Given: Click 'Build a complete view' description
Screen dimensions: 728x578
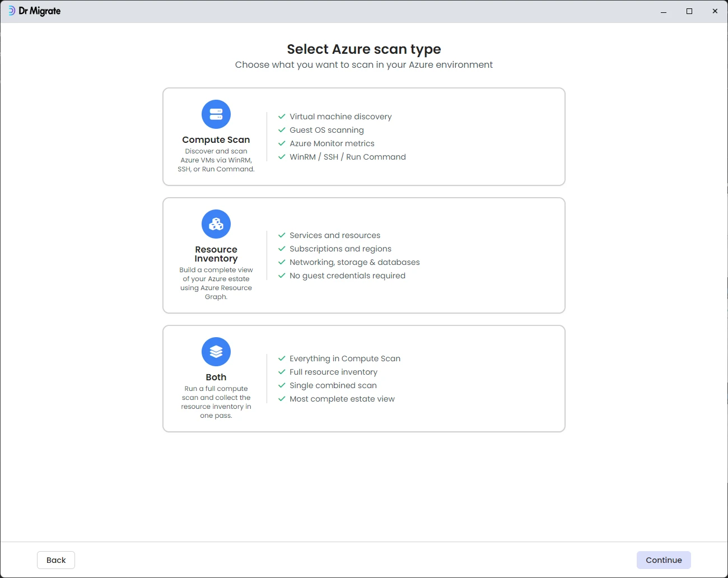Looking at the screenshot, I should 216,283.
